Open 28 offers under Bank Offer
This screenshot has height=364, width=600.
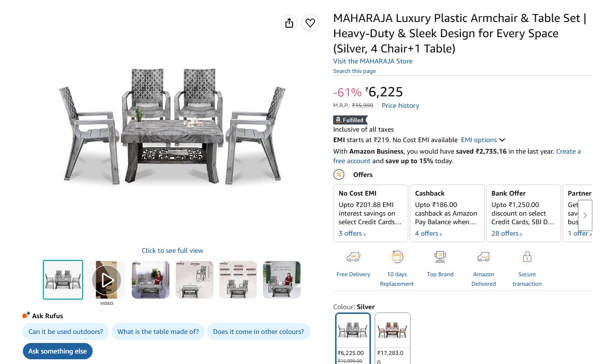pos(507,233)
